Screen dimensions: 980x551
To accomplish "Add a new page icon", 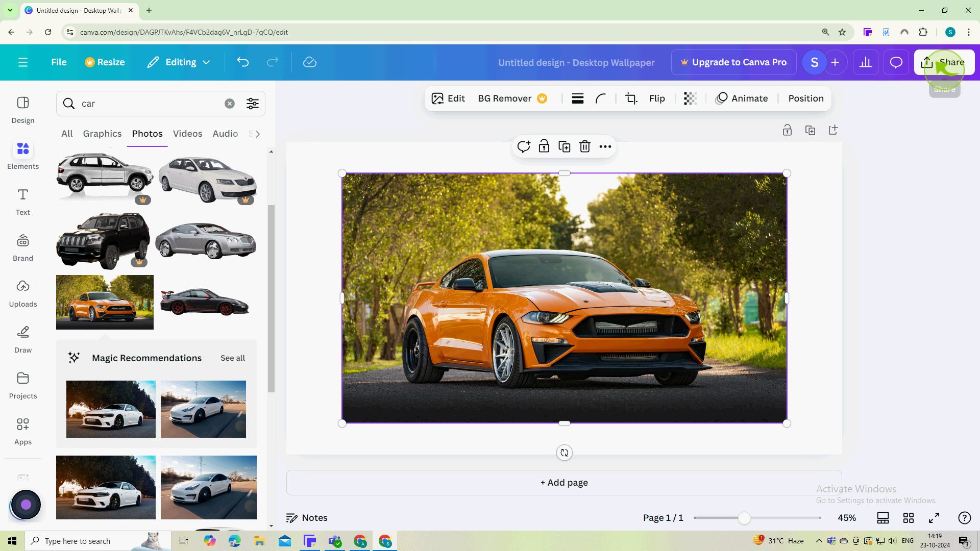I will click(833, 130).
